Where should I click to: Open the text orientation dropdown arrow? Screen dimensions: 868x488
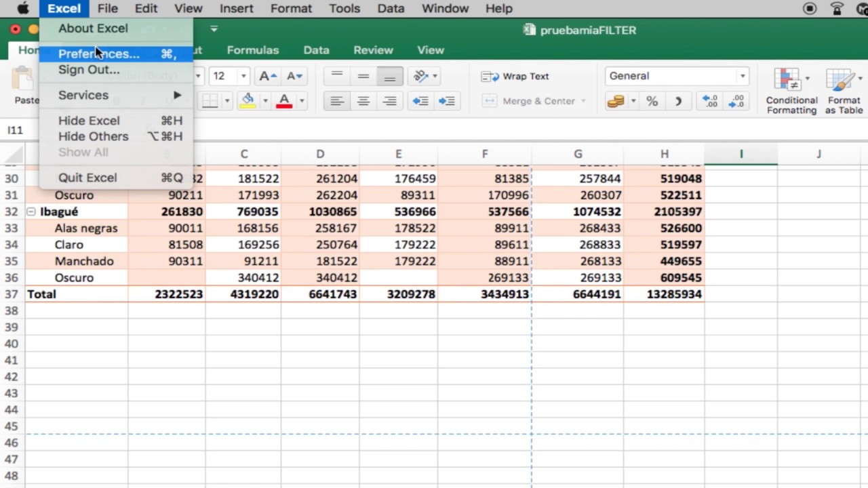[x=435, y=76]
